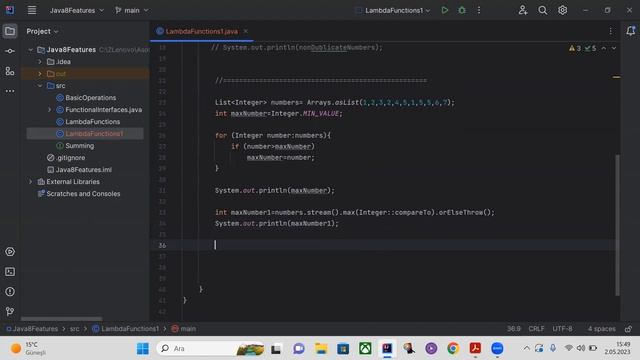This screenshot has height=360, width=640.
Task: Click the taskbar search field Ara
Action: pyautogui.click(x=210, y=349)
